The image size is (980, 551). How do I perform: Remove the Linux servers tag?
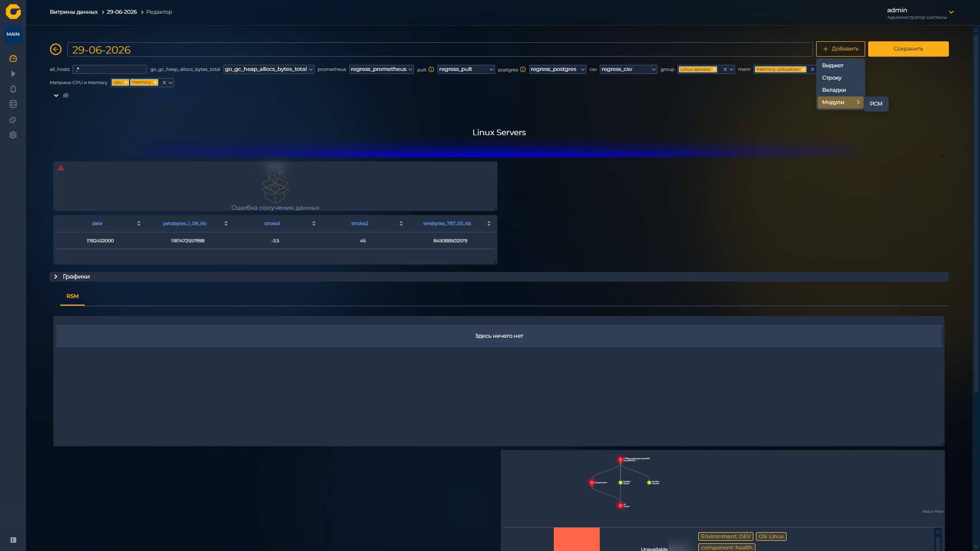pos(714,69)
